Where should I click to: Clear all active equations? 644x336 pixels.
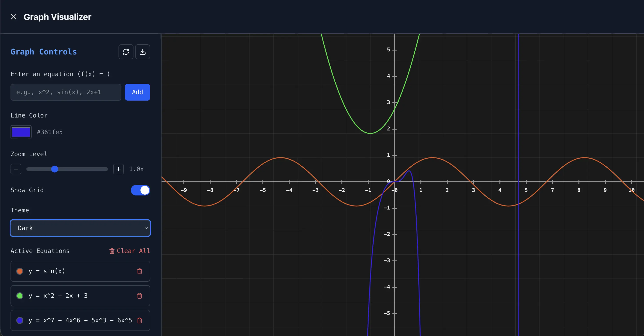(133, 251)
